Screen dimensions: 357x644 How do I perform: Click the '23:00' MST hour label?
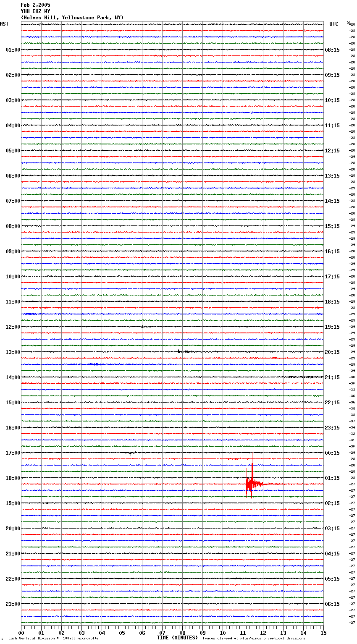click(13, 604)
